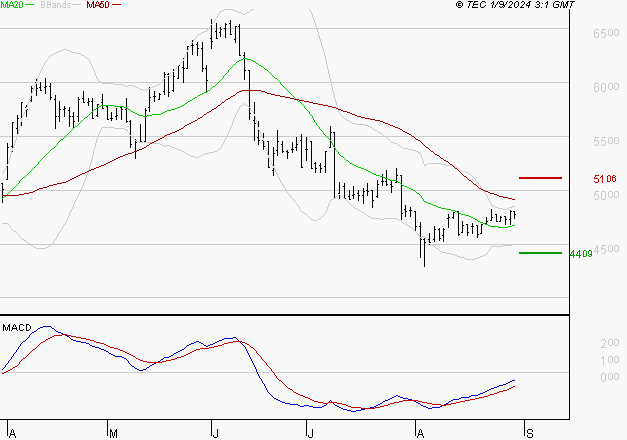The width and height of the screenshot is (627, 440).
Task: Click the 5000 price axis label
Action: (x=606, y=195)
